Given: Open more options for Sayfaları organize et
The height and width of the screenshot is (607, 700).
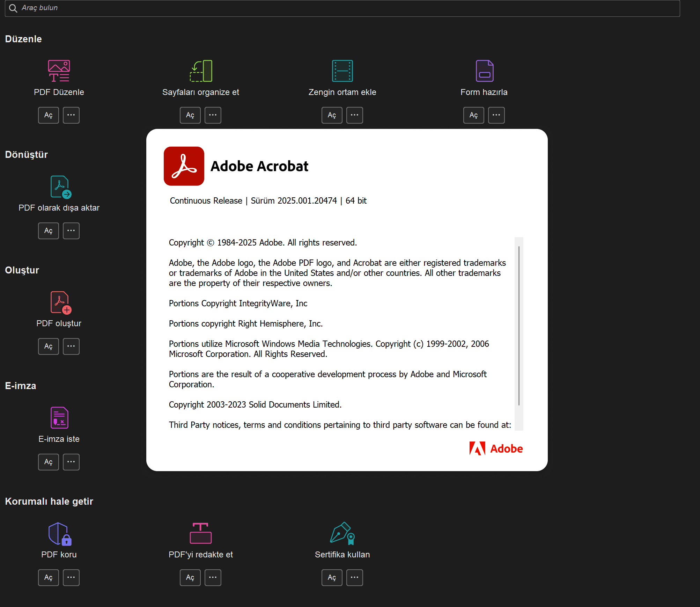Looking at the screenshot, I should [213, 115].
